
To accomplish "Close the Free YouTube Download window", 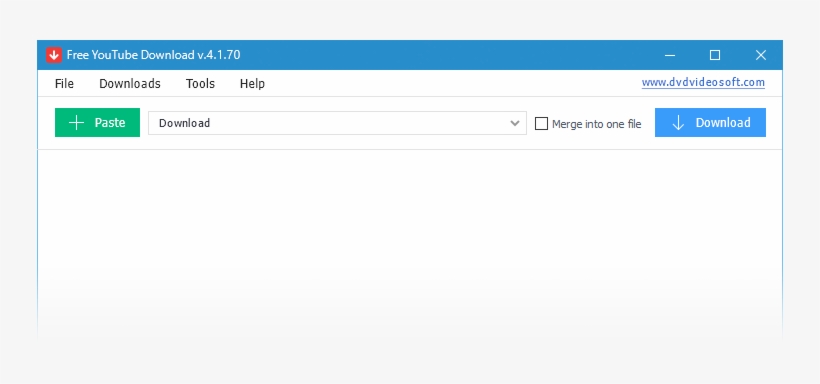I will coord(760,55).
